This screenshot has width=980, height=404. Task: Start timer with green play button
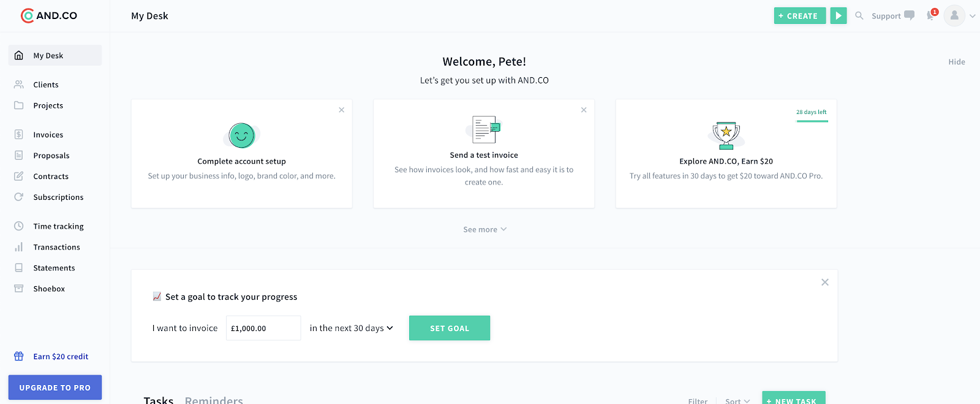coord(839,16)
